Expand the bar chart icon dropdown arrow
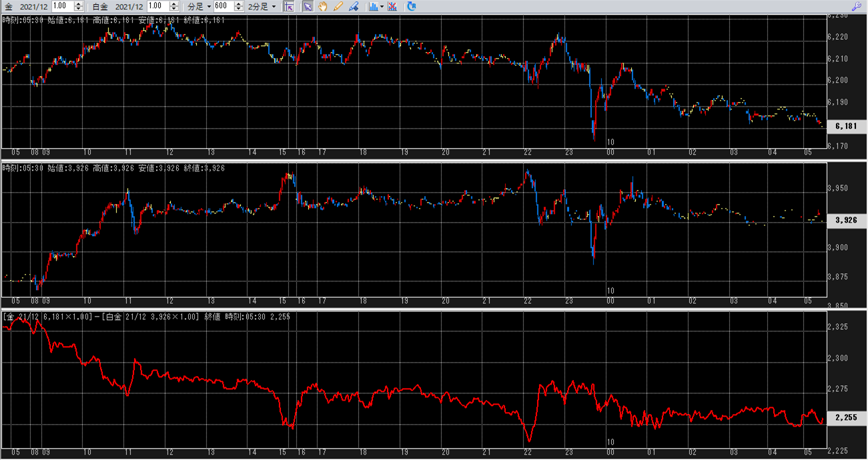Screen dimensions: 868x460 click(381, 7)
